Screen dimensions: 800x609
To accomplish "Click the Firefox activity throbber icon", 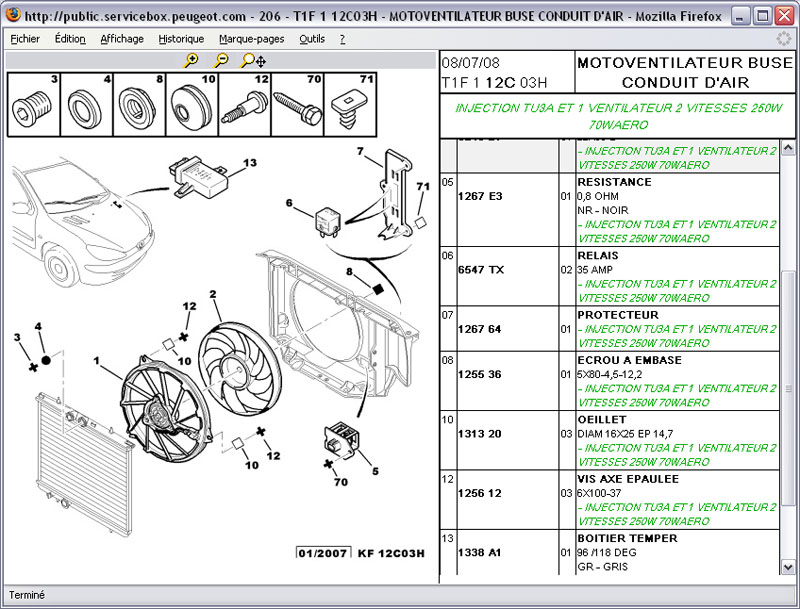I will [x=783, y=39].
